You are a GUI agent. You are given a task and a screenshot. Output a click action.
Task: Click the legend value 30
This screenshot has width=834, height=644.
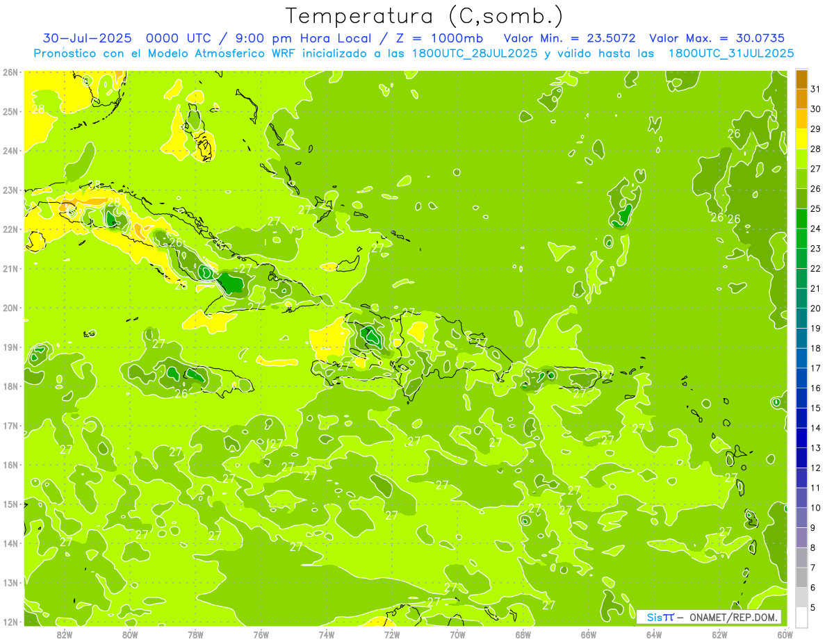815,109
